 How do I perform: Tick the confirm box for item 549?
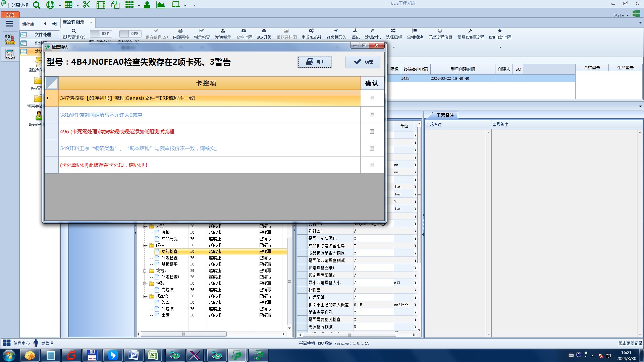click(372, 148)
